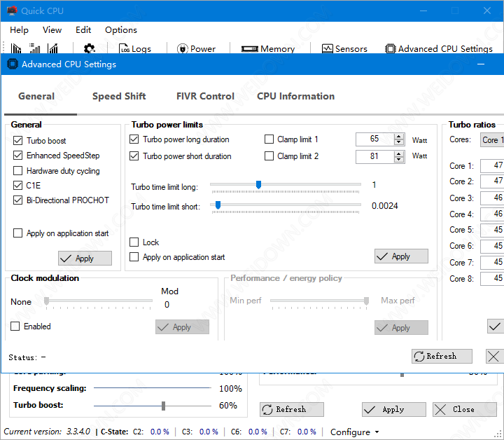
Task: Open Logs from the toolbar
Action: point(135,49)
